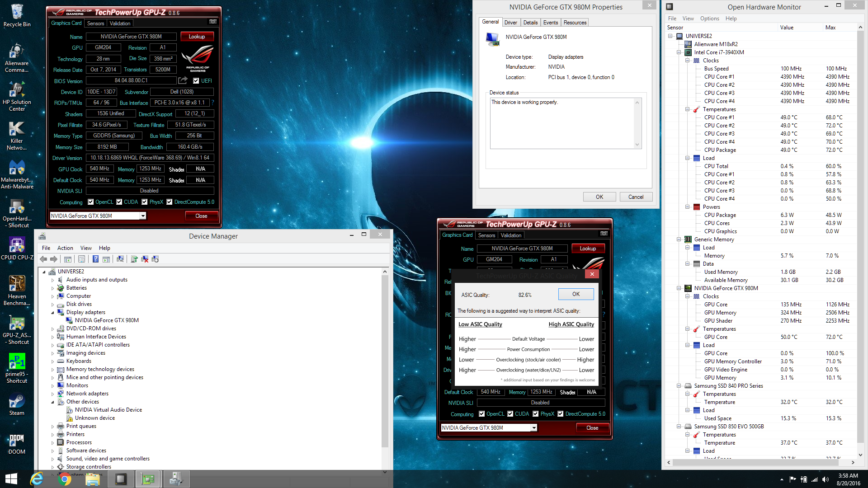Toggle DirectCompute 5.0 checkbox in top-left GPU-Z

click(170, 202)
